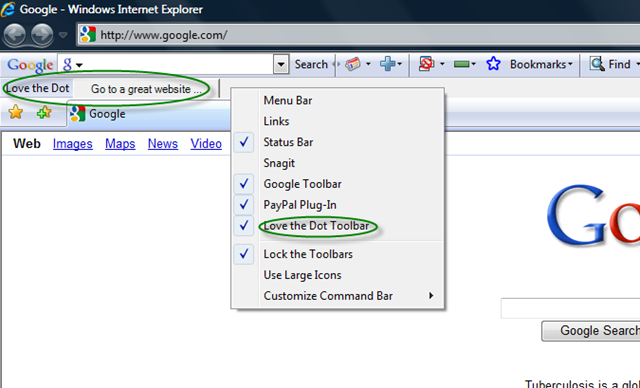Click the blue plus icon on toolbar
This screenshot has width=640, height=388.
pos(387,64)
